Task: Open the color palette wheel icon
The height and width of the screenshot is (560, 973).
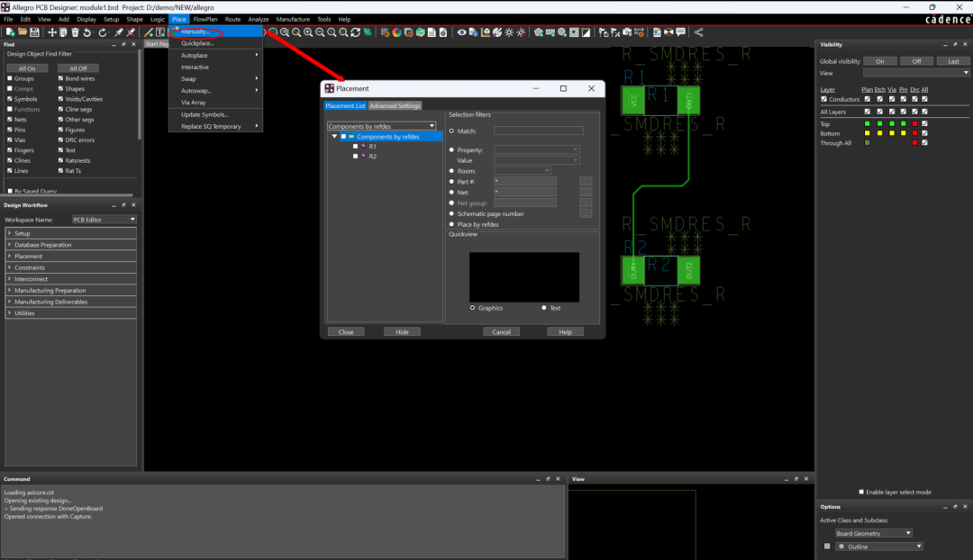Action: (x=396, y=32)
